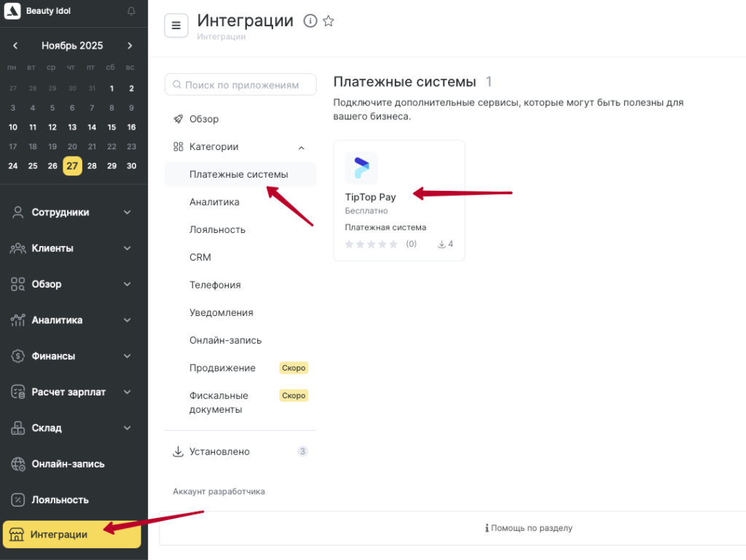
Task: Click the Поиск по приложениям search field
Action: click(x=241, y=84)
